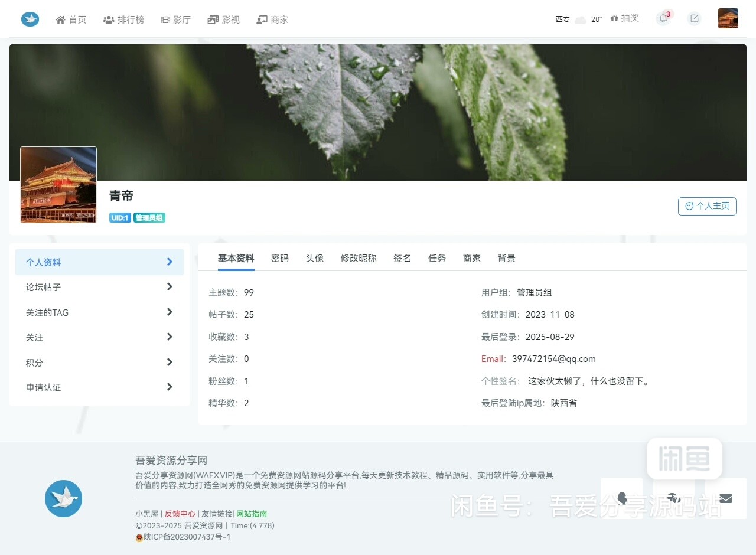This screenshot has width=756, height=555.
Task: Open the 积分 points sidebar section
Action: pyautogui.click(x=99, y=363)
